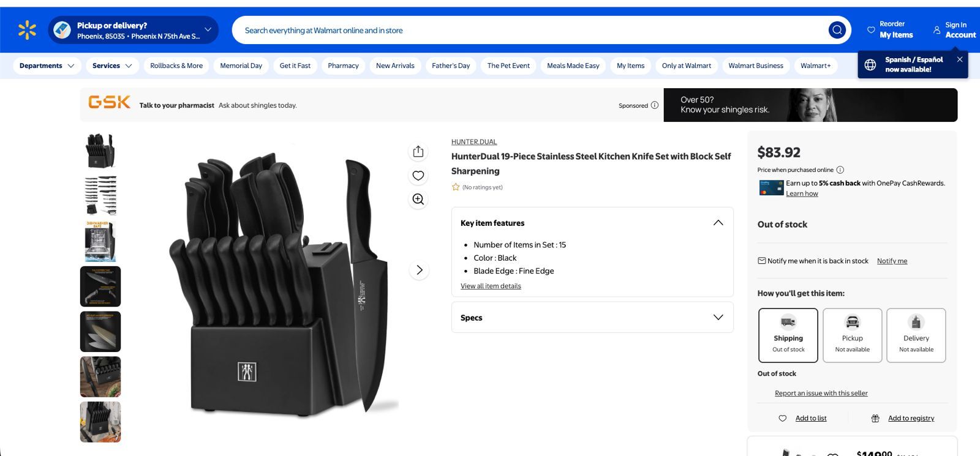The image size is (980, 456).
Task: Click the 'Blade Edge : Fine Edge' feature
Action: tap(513, 271)
